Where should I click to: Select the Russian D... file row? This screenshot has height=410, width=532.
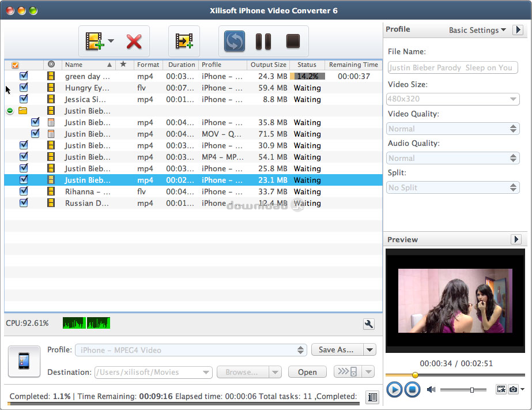(194, 203)
